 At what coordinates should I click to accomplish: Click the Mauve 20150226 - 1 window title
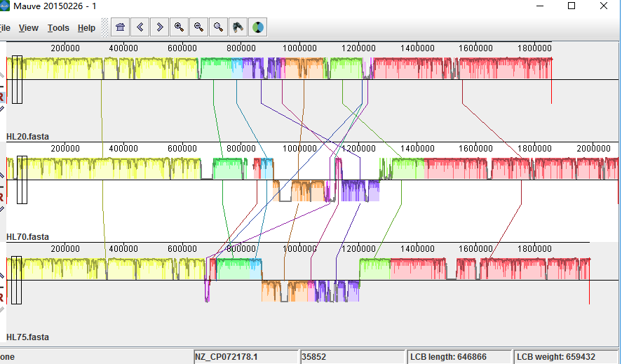(55, 6)
